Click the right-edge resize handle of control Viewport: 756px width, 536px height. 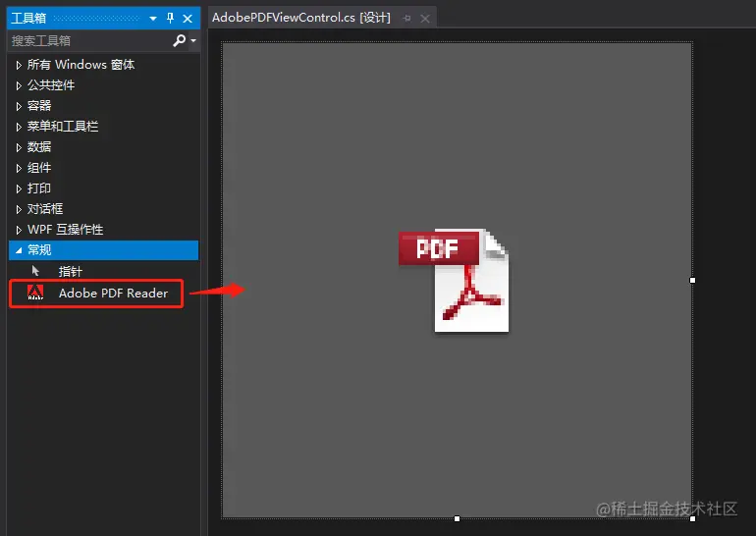(x=692, y=280)
